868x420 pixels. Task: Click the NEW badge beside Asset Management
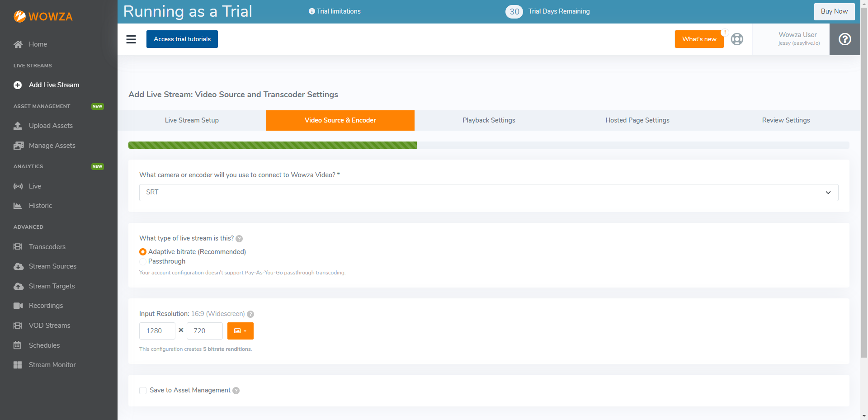pos(98,106)
